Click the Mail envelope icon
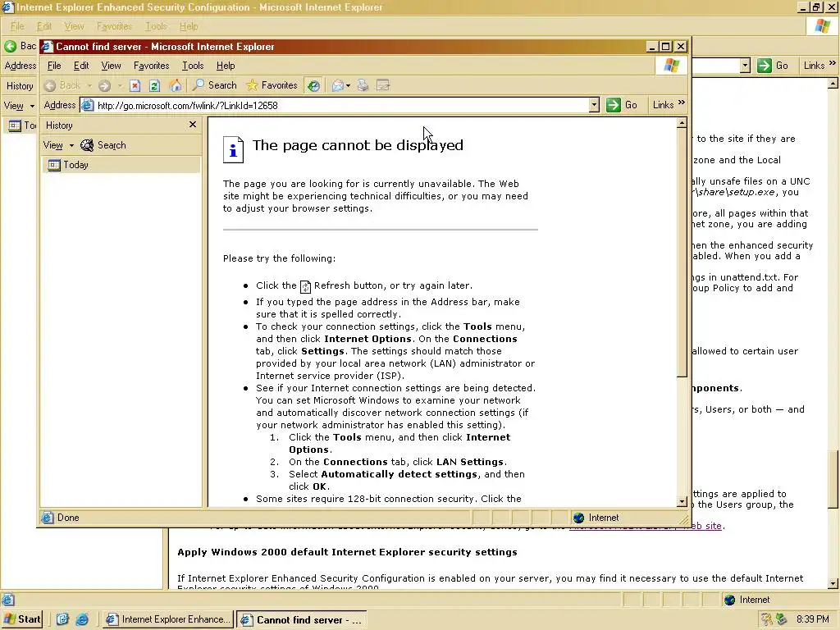 (337, 85)
